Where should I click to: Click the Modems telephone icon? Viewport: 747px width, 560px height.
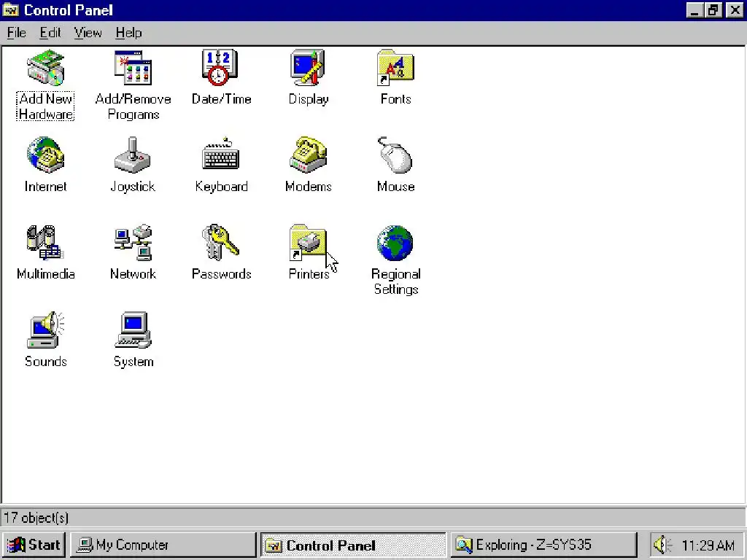pyautogui.click(x=309, y=155)
